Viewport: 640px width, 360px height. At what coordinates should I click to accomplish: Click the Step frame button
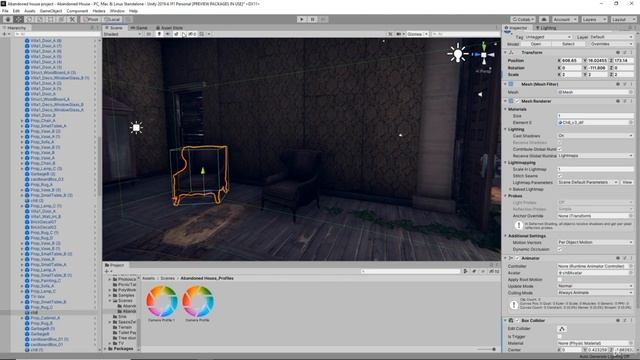323,19
